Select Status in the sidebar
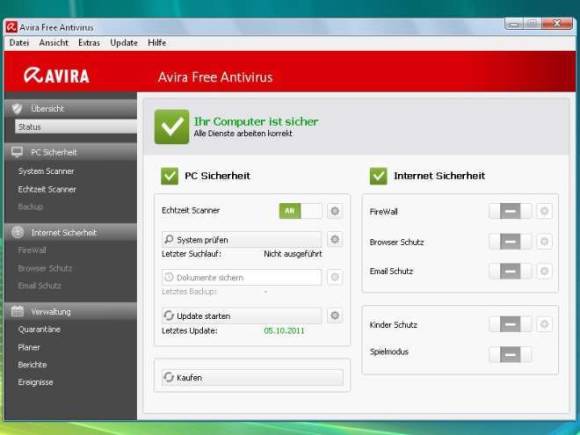 pyautogui.click(x=76, y=127)
